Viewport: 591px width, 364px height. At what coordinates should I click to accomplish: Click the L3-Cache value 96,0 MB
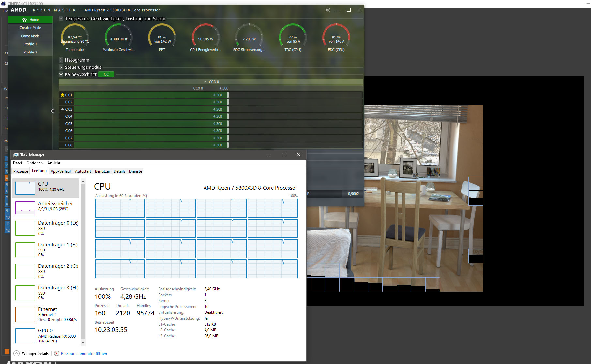click(211, 336)
